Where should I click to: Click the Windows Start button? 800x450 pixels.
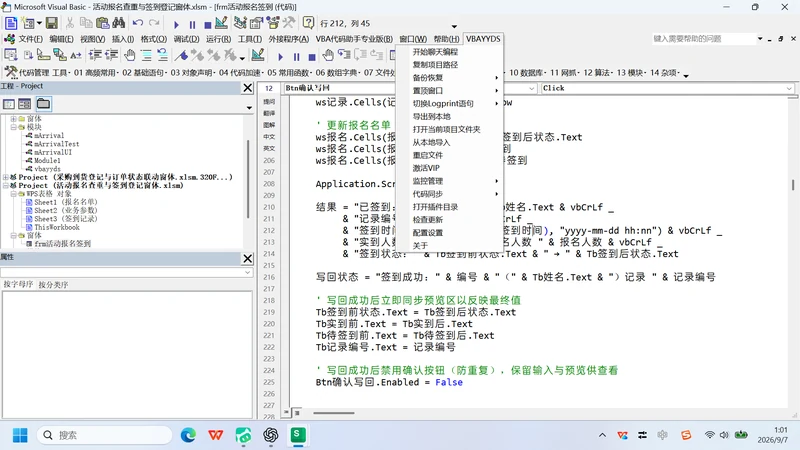(20, 435)
